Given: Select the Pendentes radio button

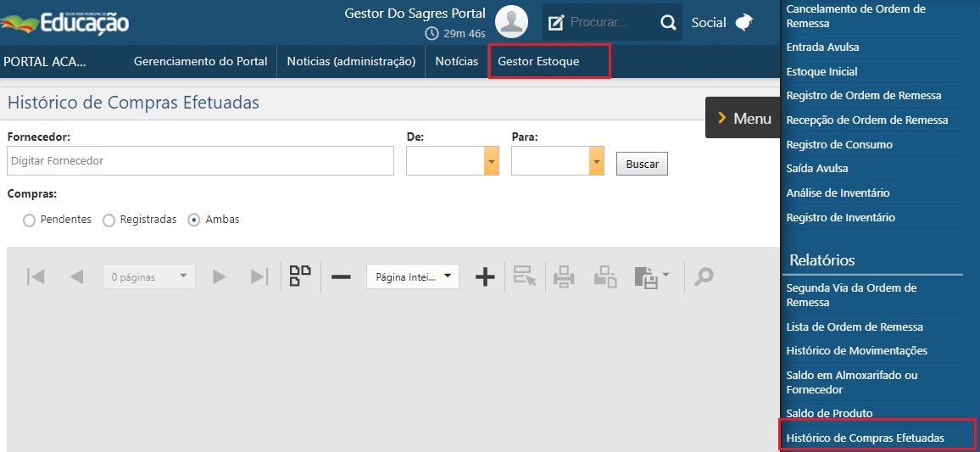Looking at the screenshot, I should (x=30, y=220).
